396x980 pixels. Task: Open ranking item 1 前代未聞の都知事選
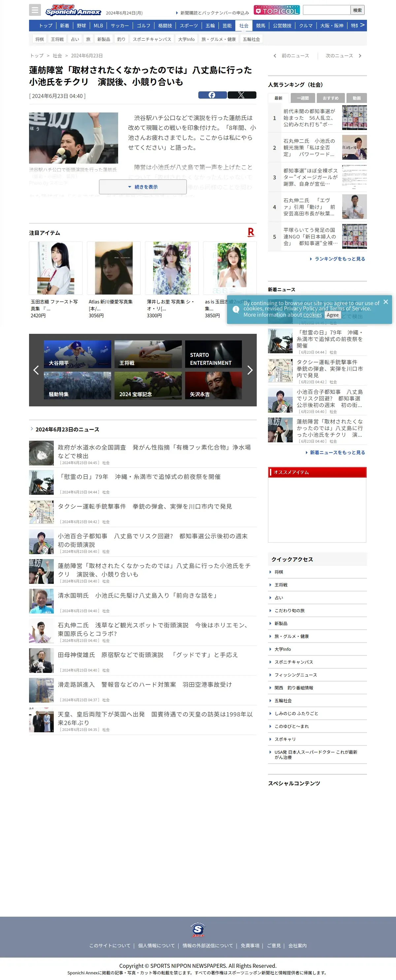317,118
